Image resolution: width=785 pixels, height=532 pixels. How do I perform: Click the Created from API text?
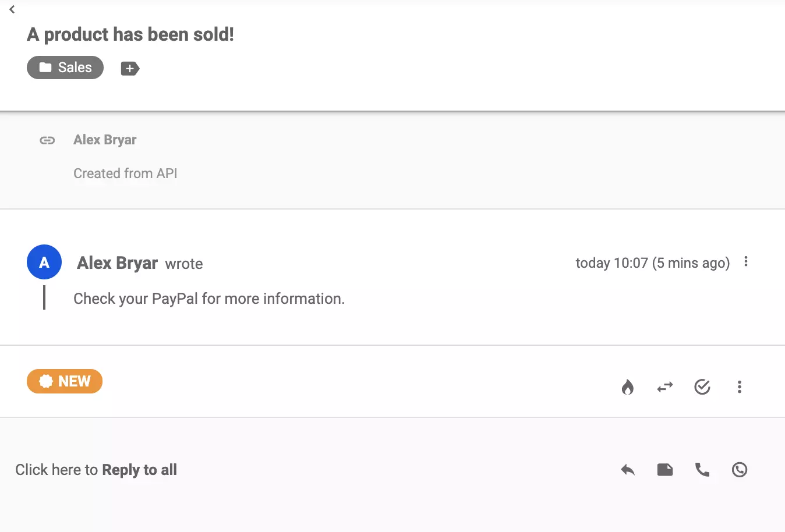[125, 173]
